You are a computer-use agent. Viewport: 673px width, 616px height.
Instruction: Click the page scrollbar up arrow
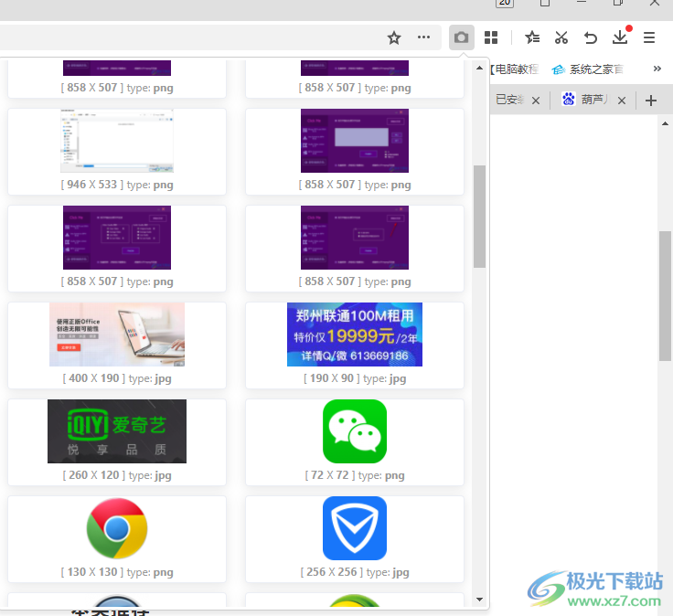click(665, 123)
